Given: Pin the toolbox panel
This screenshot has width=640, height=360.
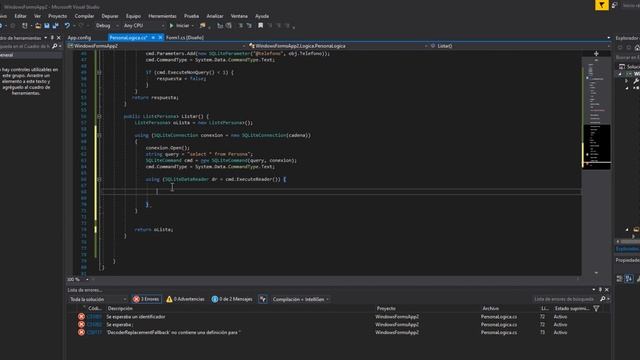Looking at the screenshot, I should pos(52,38).
